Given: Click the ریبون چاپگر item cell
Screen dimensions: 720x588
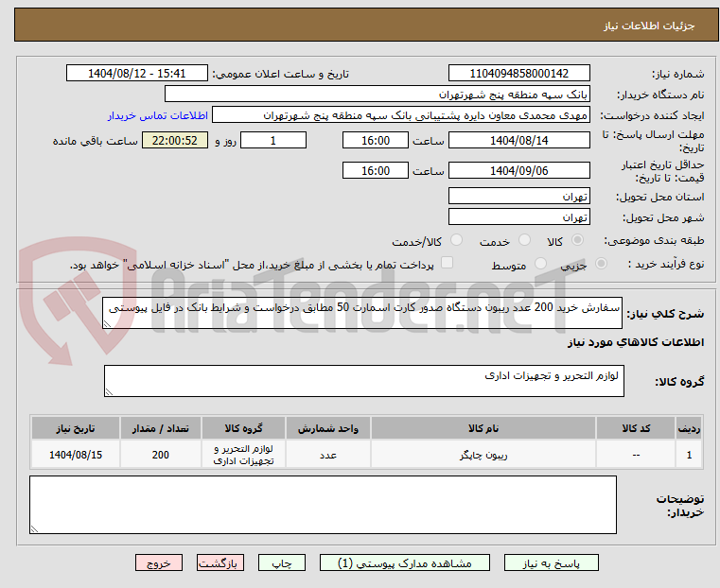Looking at the screenshot, I should tap(483, 455).
